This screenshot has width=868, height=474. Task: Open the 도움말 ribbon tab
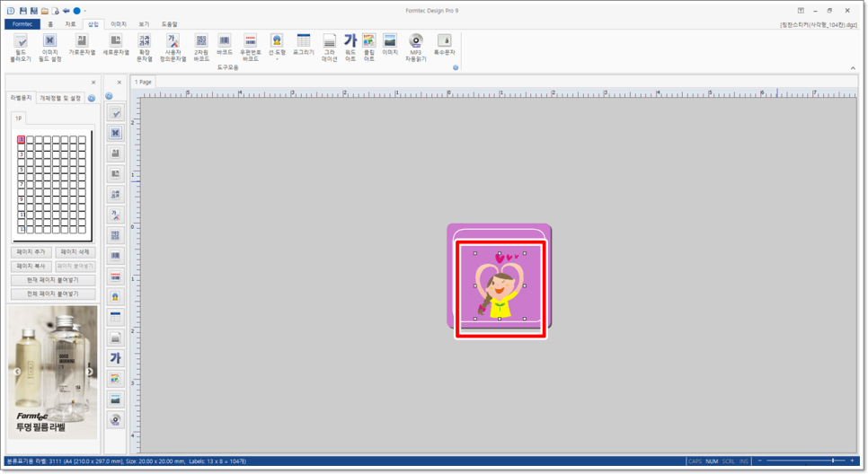[170, 24]
